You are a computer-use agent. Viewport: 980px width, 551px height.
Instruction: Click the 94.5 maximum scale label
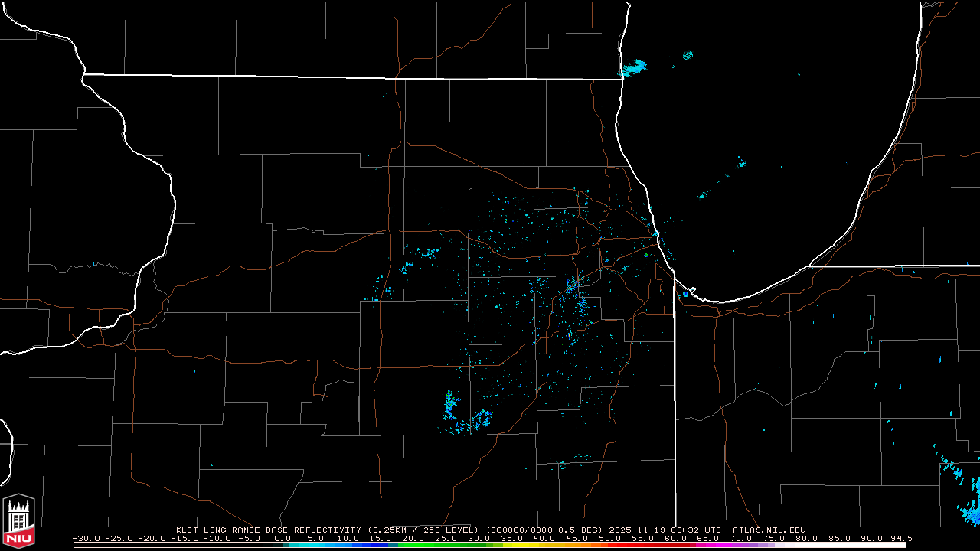[x=900, y=538]
